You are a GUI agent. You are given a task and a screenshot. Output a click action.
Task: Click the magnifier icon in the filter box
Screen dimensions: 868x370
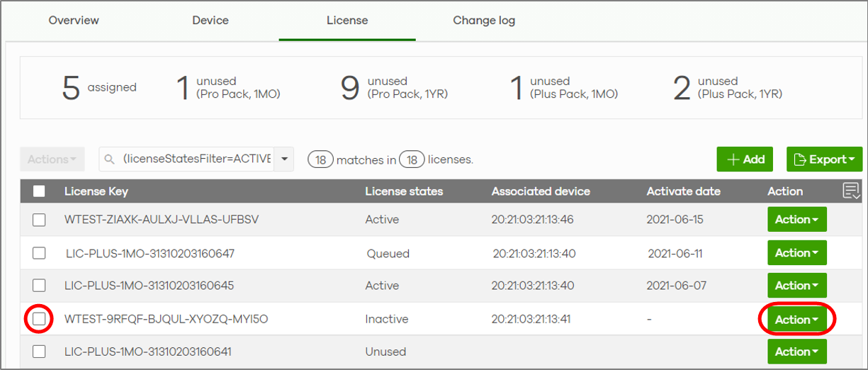pos(110,159)
